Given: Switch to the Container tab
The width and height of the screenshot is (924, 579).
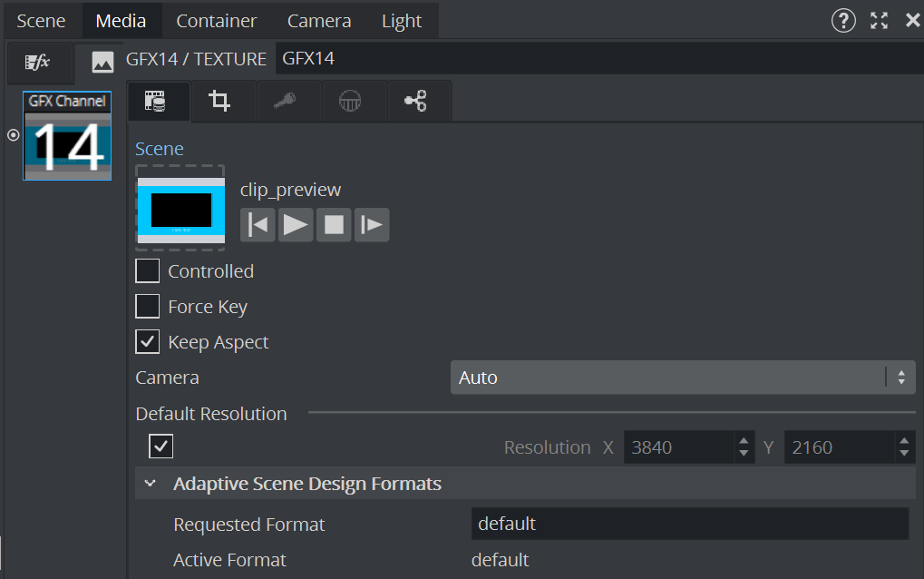Looking at the screenshot, I should click(216, 20).
